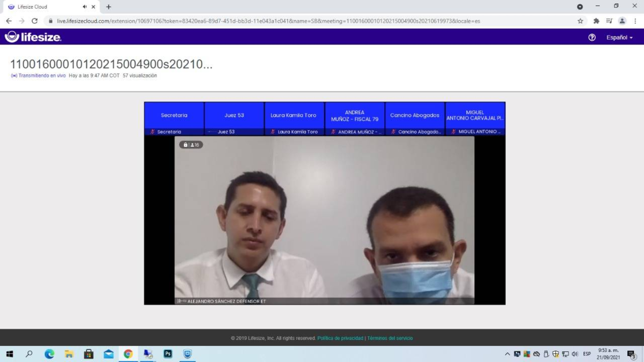
Task: Bookmark this page with the star icon
Action: tap(580, 21)
